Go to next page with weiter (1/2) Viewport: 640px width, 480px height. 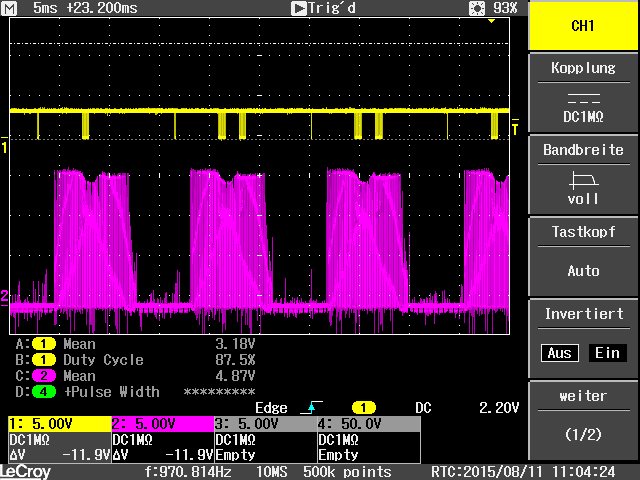pyautogui.click(x=583, y=420)
